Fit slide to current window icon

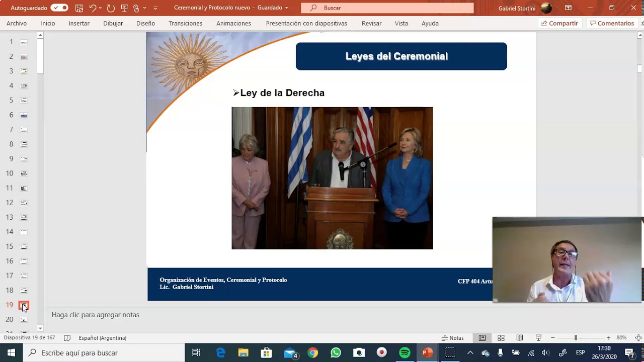click(x=638, y=338)
